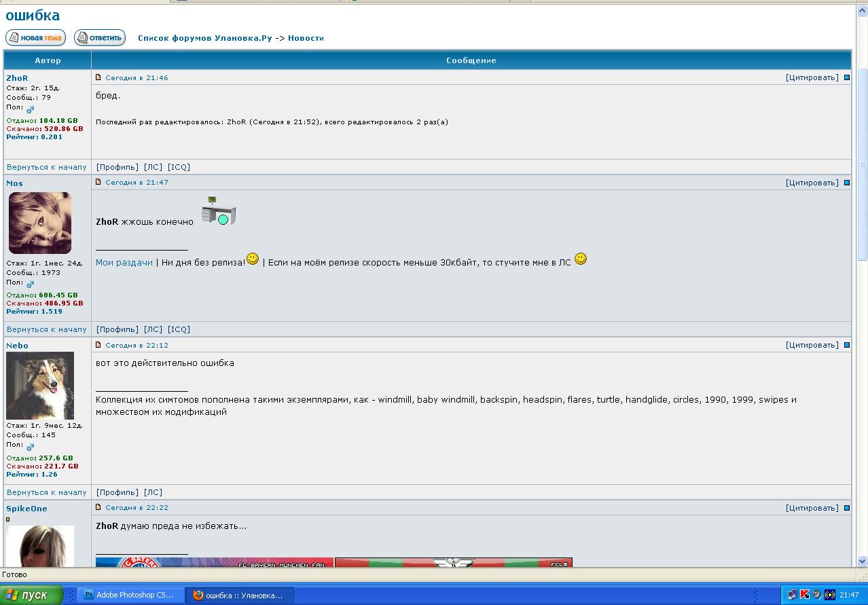Open the Nebo author name
This screenshot has width=868, height=605.
tap(17, 346)
